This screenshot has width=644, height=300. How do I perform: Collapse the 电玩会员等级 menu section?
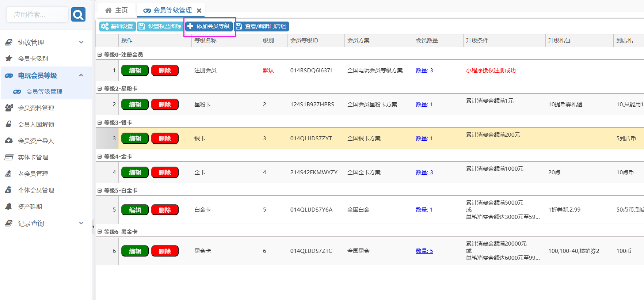pos(81,75)
